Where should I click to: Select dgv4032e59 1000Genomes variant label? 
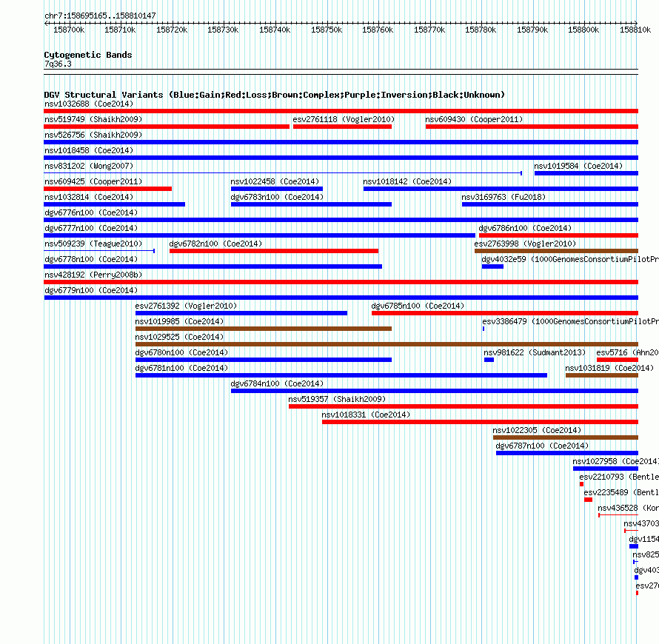click(x=570, y=259)
